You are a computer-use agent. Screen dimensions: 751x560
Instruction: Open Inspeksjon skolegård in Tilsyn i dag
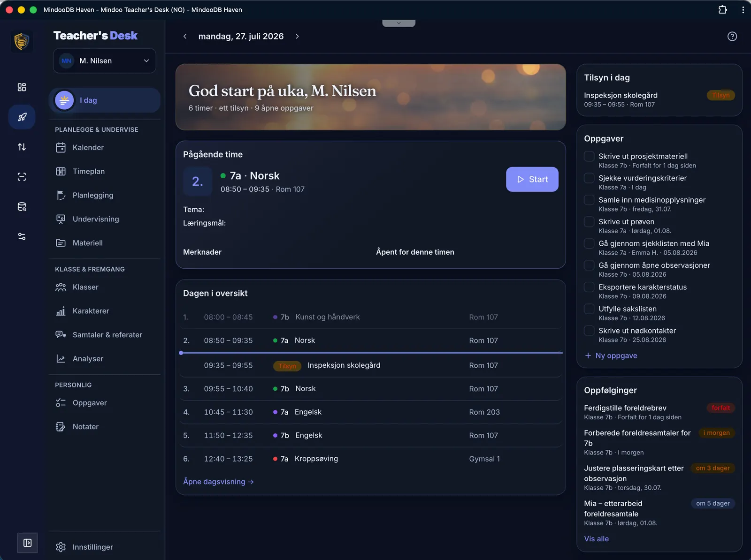[659, 100]
